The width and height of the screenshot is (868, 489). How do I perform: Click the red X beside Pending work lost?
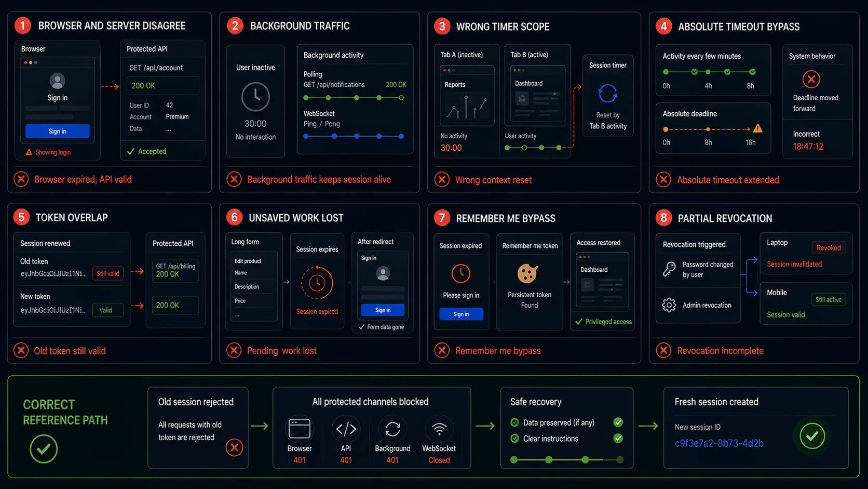(234, 350)
